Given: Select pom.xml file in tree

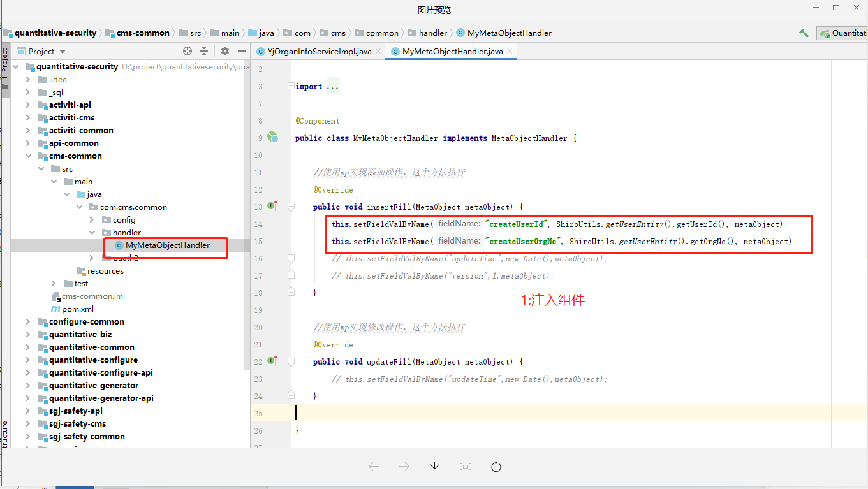Looking at the screenshot, I should 72,309.
